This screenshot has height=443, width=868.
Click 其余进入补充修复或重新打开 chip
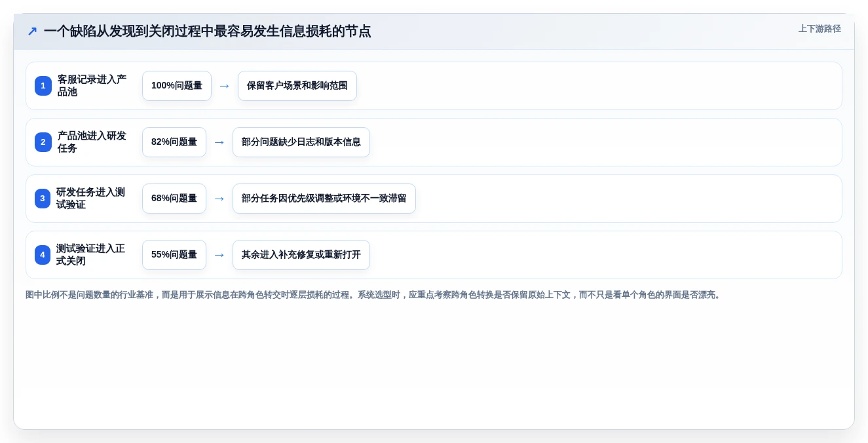pos(301,255)
